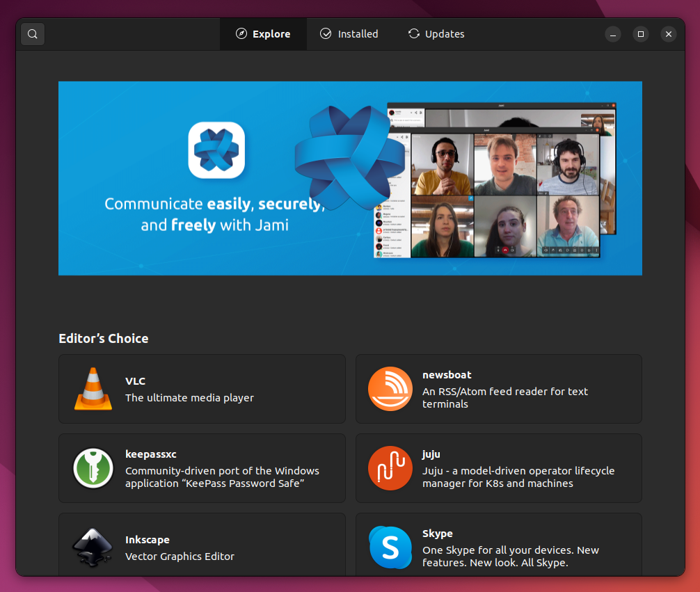Click the newsboat RSS feed reader description
This screenshot has width=700, height=592.
pos(505,398)
